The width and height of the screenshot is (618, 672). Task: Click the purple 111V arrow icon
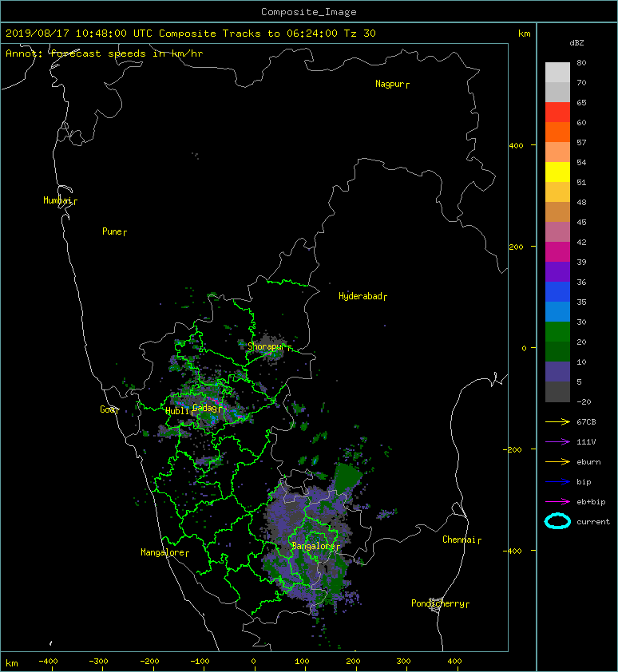pos(557,441)
